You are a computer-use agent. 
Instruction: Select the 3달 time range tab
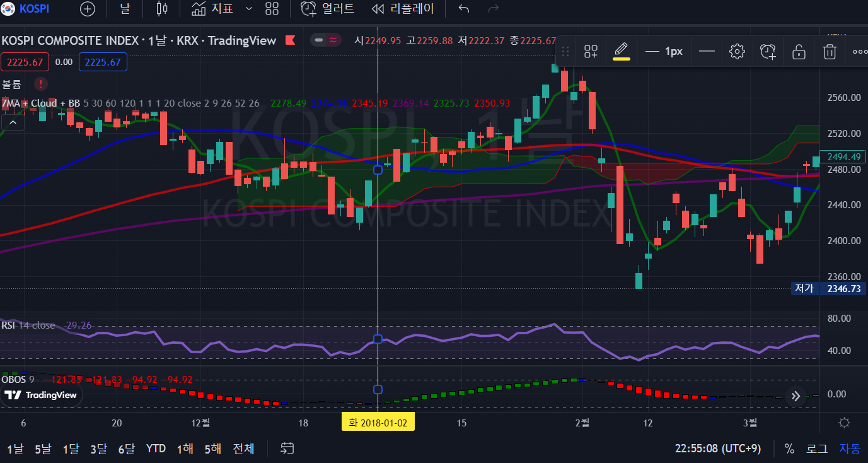pyautogui.click(x=98, y=448)
